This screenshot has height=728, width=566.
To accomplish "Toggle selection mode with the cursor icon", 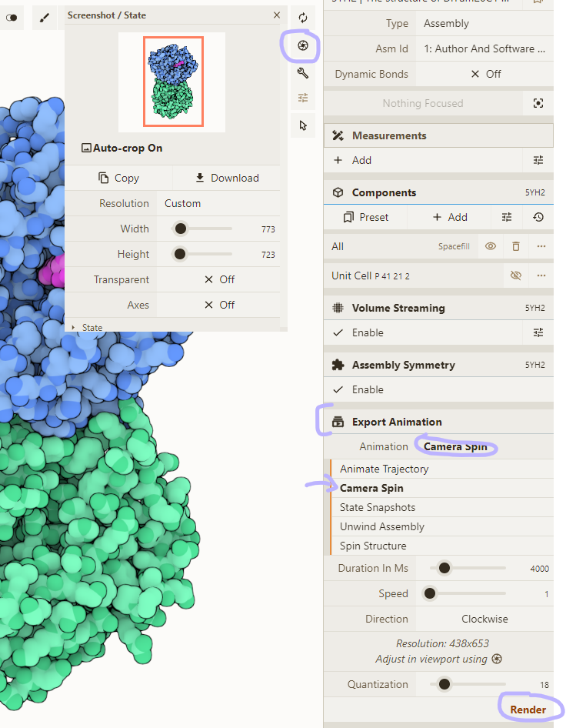I will [x=303, y=125].
